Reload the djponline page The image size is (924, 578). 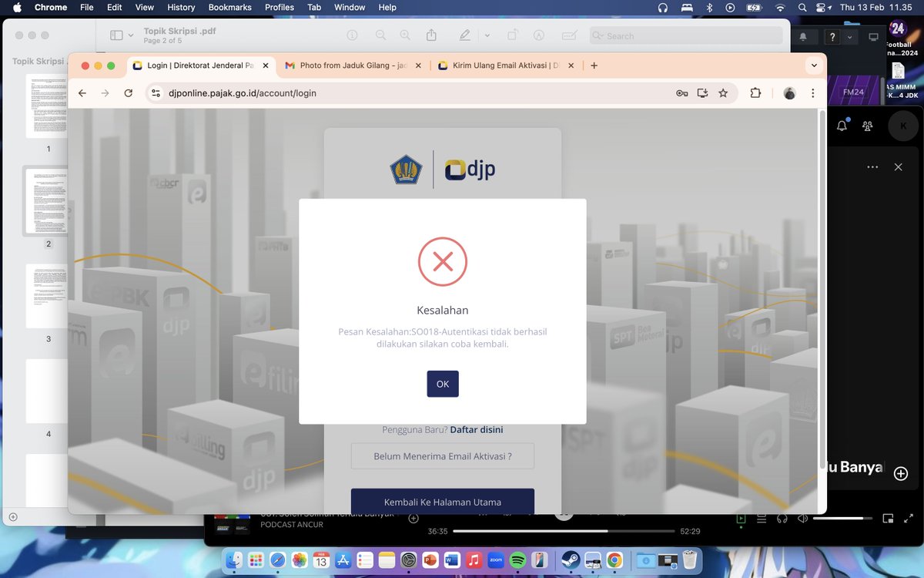(129, 93)
